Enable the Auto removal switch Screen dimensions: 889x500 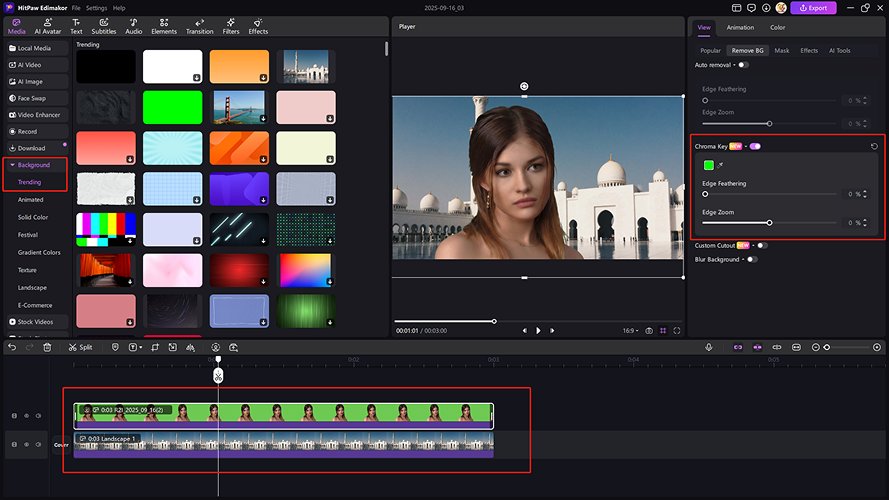coord(743,65)
